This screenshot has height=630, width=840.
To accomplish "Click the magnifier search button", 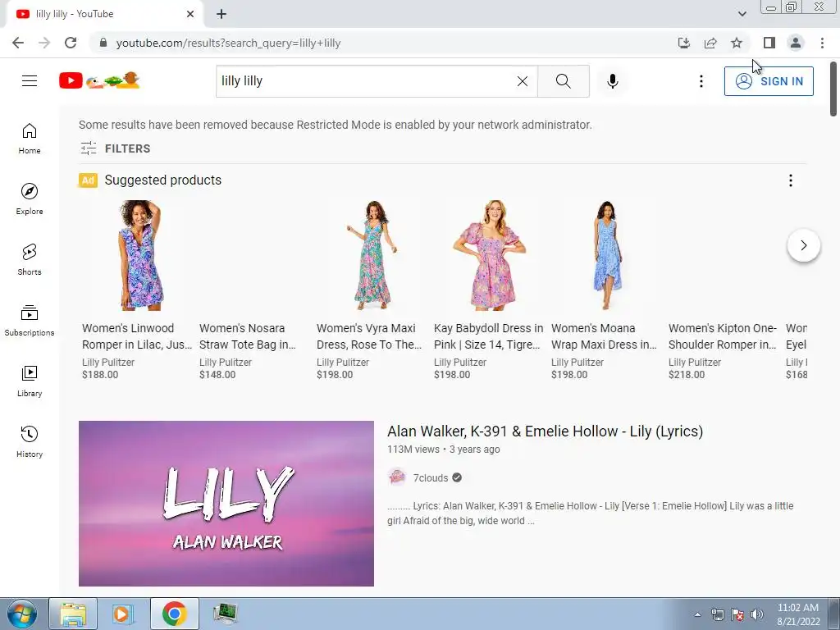I will click(x=563, y=81).
